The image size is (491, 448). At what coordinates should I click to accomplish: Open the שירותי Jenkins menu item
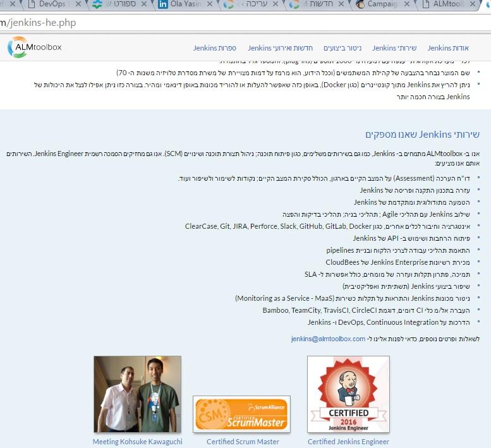point(394,48)
